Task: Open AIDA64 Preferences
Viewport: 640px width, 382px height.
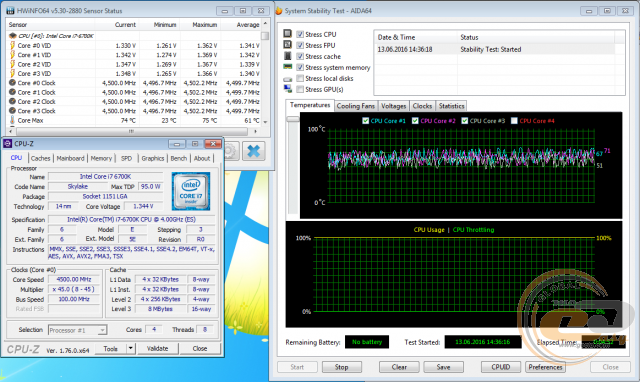Action: coord(545,367)
